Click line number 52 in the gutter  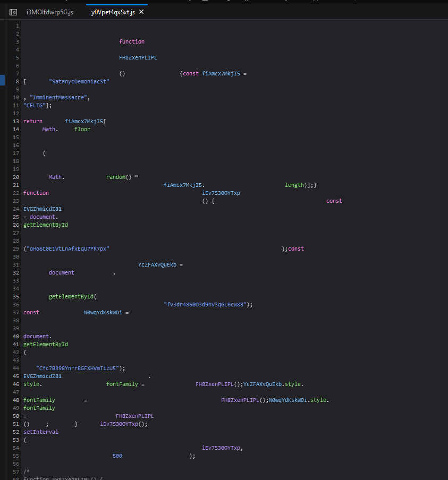tap(17, 432)
